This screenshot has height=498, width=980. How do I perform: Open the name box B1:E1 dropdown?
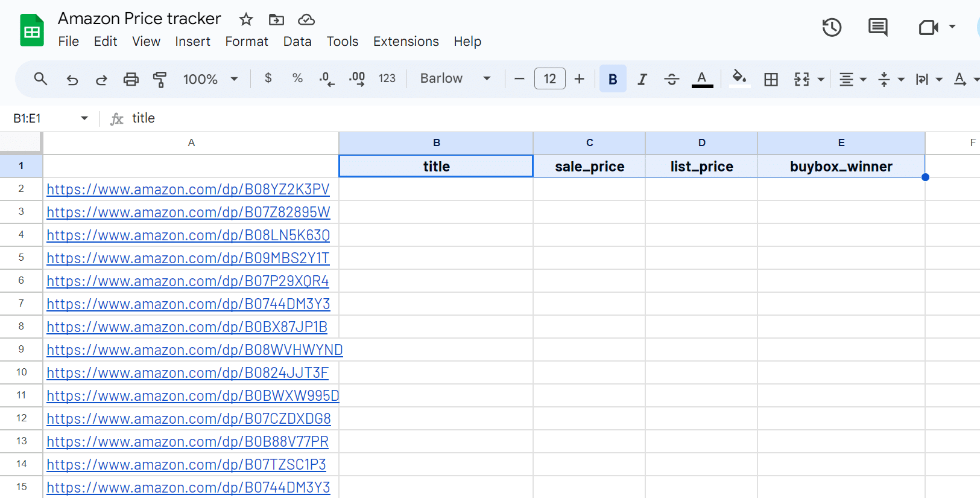[84, 118]
